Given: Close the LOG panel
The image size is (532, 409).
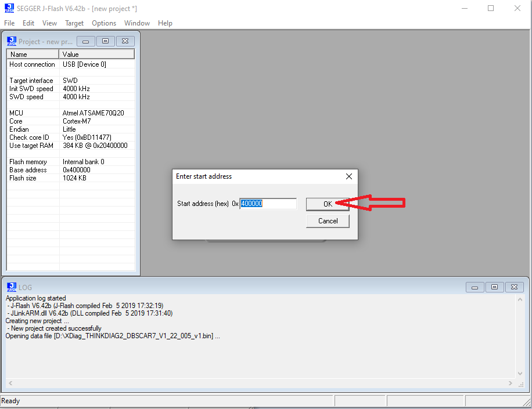Looking at the screenshot, I should 515,287.
